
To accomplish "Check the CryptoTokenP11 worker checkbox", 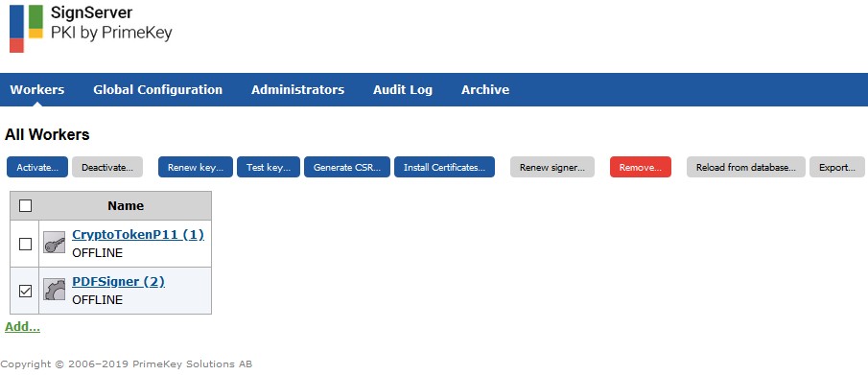I will tap(25, 244).
